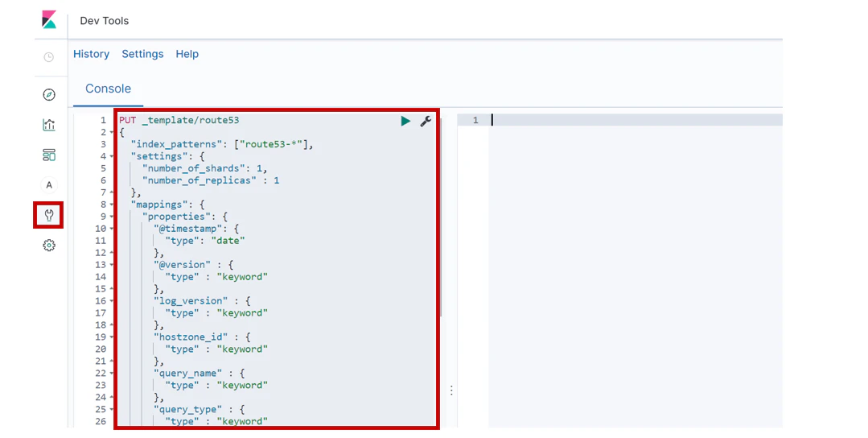The image size is (868, 438).
Task: Collapse the properties block on line 9
Action: [x=111, y=217]
